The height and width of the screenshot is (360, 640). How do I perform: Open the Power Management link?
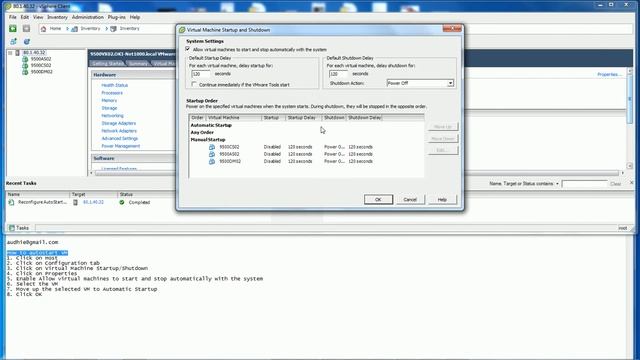tap(120, 146)
